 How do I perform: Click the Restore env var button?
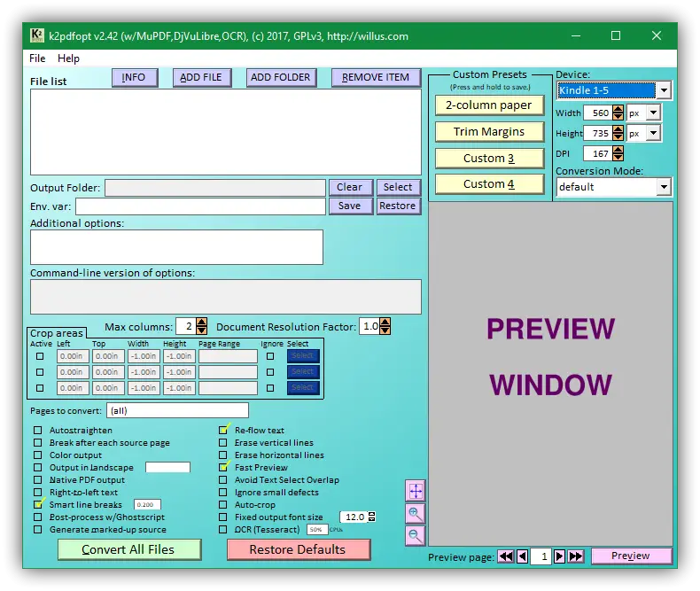click(398, 206)
